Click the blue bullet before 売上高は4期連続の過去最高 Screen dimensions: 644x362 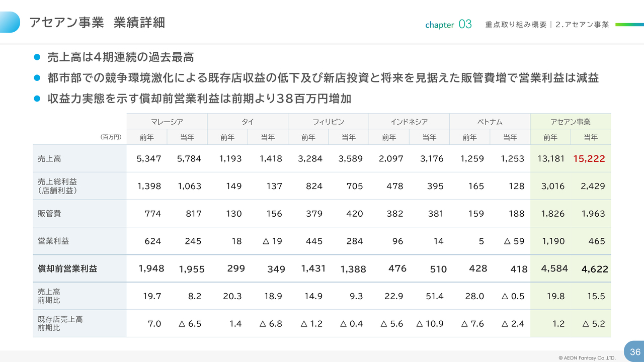pyautogui.click(x=36, y=57)
